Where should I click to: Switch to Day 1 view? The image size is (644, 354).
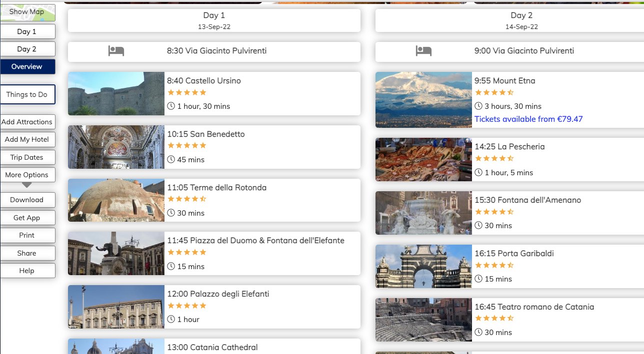coord(27,31)
